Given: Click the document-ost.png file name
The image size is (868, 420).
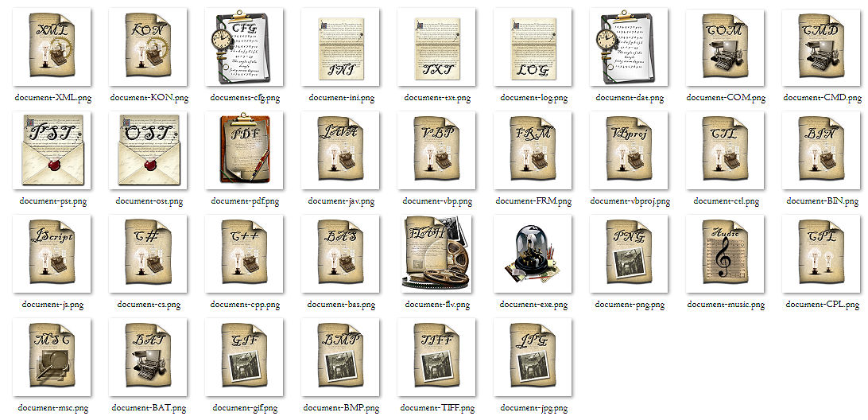Looking at the screenshot, I should coord(149,201).
